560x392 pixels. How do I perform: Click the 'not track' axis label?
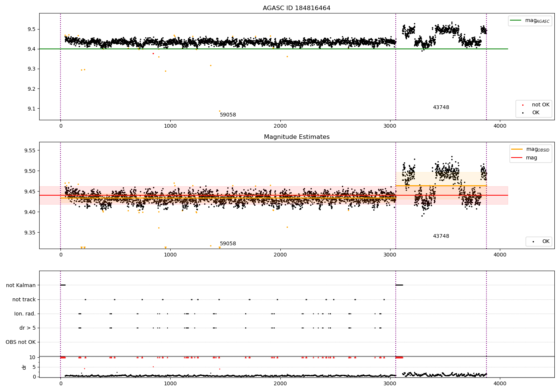pyautogui.click(x=24, y=299)
